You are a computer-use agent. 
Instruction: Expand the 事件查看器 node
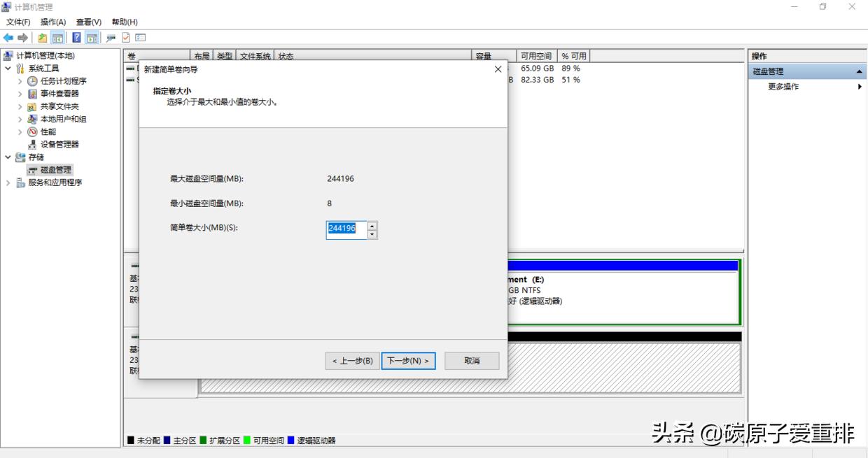click(x=20, y=94)
